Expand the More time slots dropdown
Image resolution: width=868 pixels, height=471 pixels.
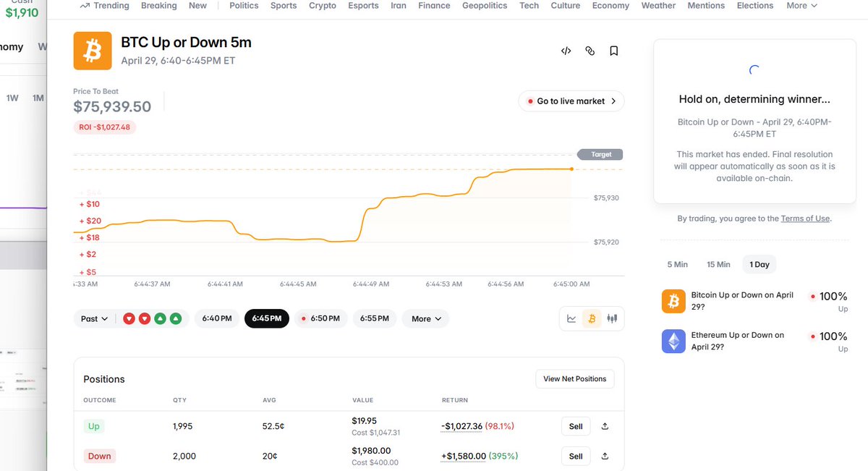tap(425, 318)
